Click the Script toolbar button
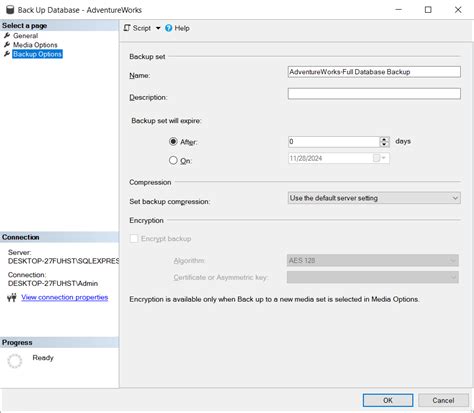This screenshot has height=413, width=474. click(x=137, y=28)
